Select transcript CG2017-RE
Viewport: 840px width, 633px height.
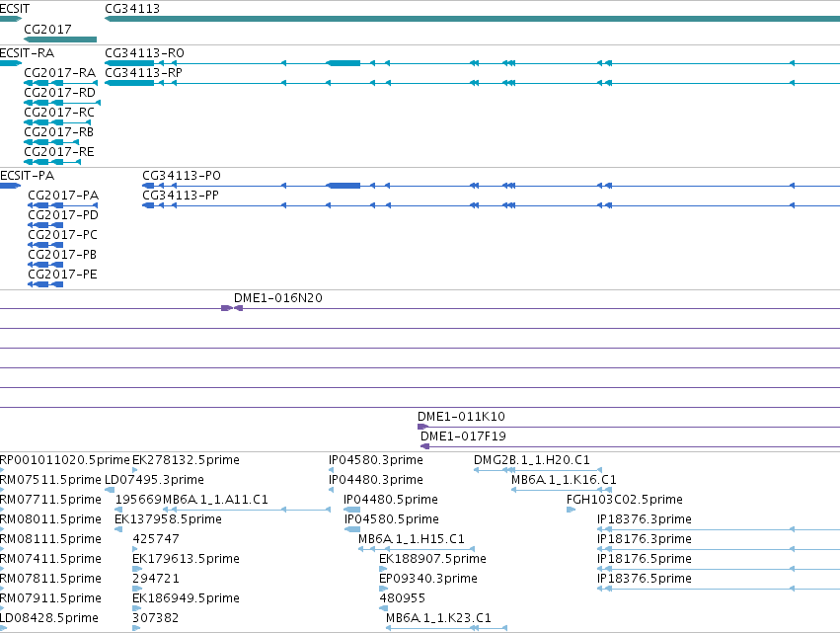(x=59, y=152)
